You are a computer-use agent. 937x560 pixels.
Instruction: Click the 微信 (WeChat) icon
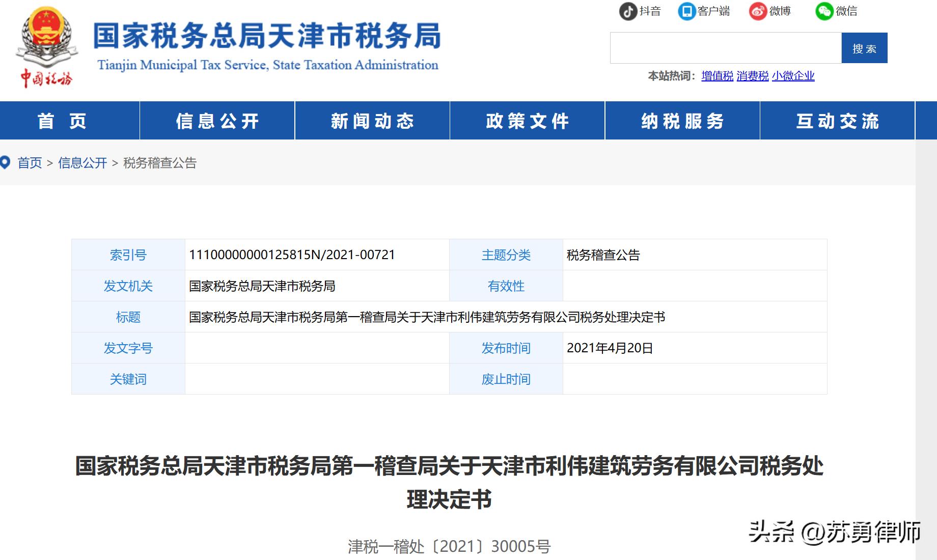coord(824,11)
